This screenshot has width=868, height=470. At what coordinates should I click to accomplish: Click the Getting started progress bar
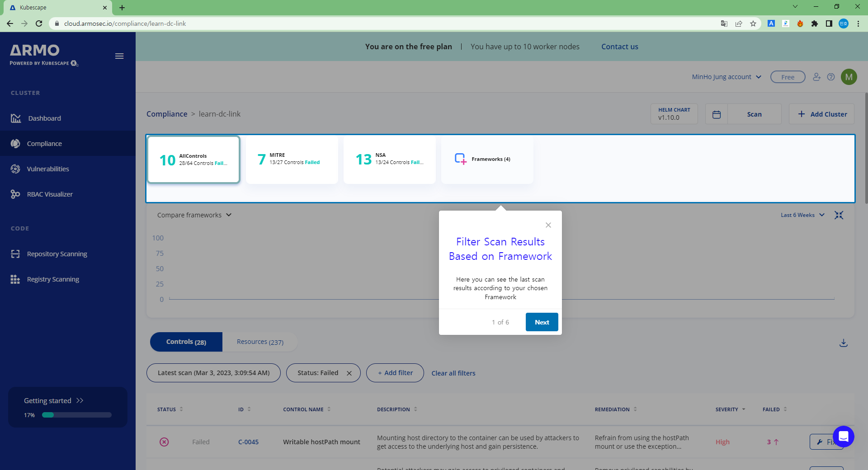[77, 415]
